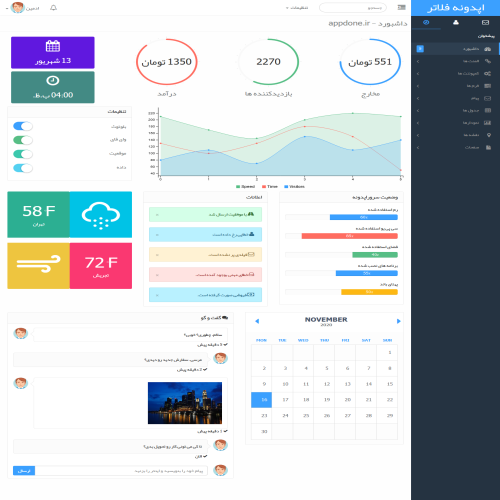Close the bottom blue notification
The image size is (500, 500).
157,295
